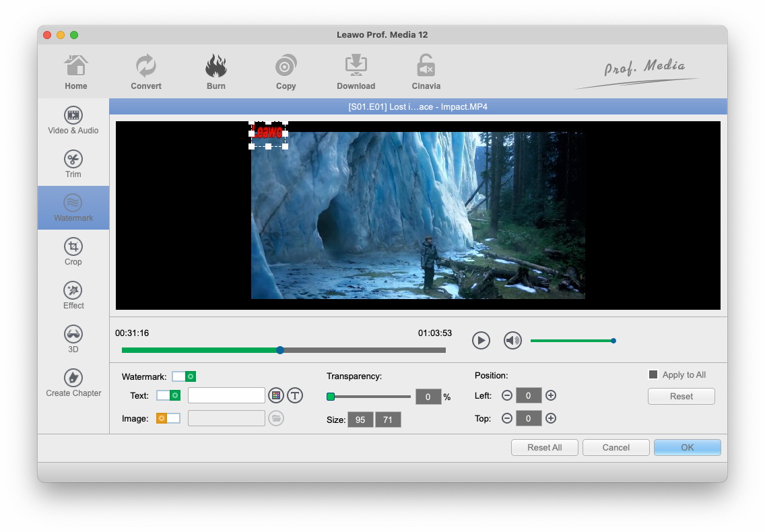This screenshot has width=765, height=532.
Task: Check the Apply to All checkbox
Action: coord(653,375)
